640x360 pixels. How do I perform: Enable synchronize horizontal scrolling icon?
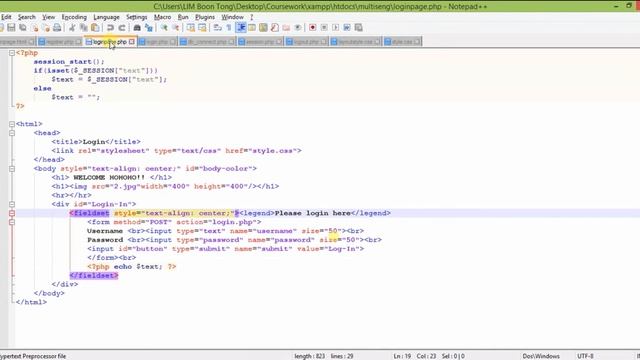[x=202, y=28]
